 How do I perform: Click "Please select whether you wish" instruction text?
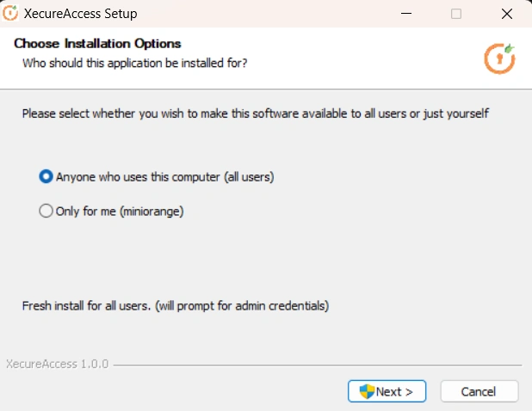click(256, 113)
